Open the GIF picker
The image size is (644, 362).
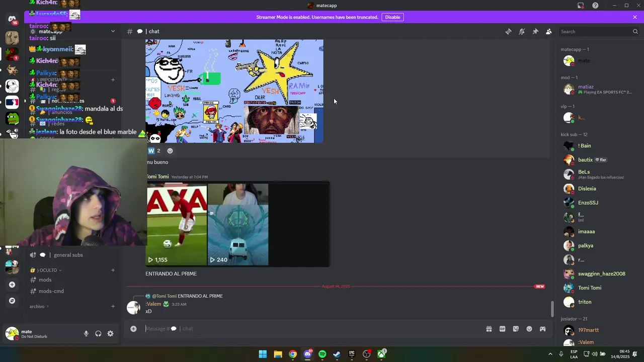click(502, 329)
